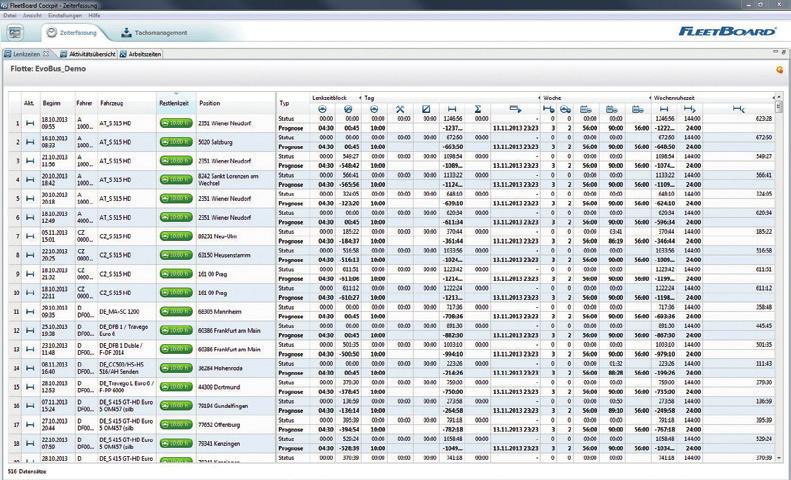Click green Restlenkzeit bar in row 1

click(x=176, y=123)
